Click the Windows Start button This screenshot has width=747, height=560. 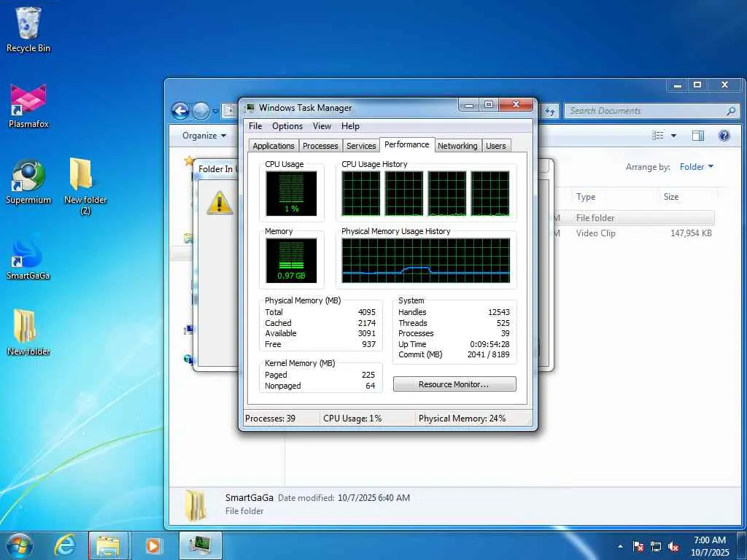point(20,545)
